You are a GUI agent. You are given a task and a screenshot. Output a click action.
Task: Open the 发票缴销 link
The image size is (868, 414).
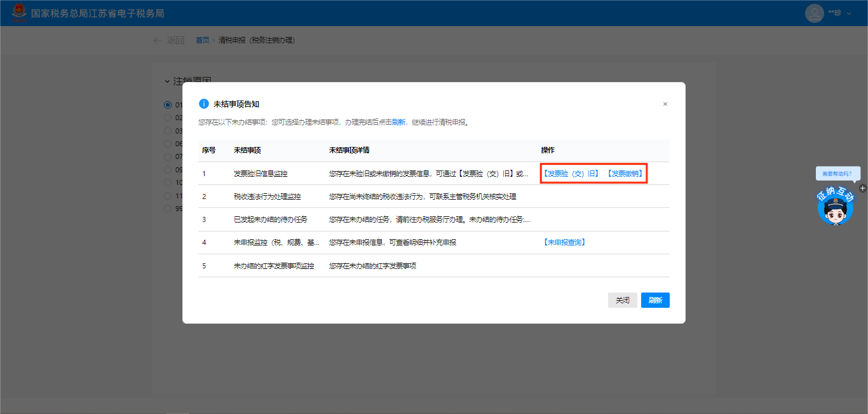pos(624,174)
